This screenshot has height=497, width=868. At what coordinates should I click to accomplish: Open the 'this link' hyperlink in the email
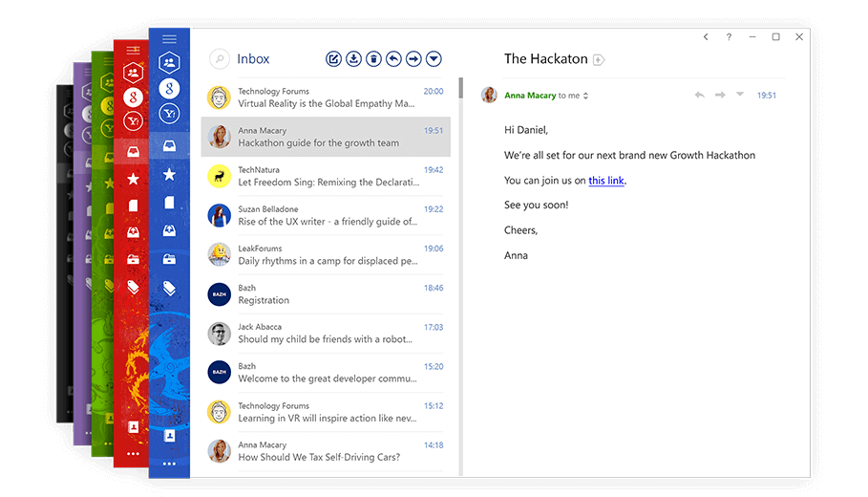[606, 181]
